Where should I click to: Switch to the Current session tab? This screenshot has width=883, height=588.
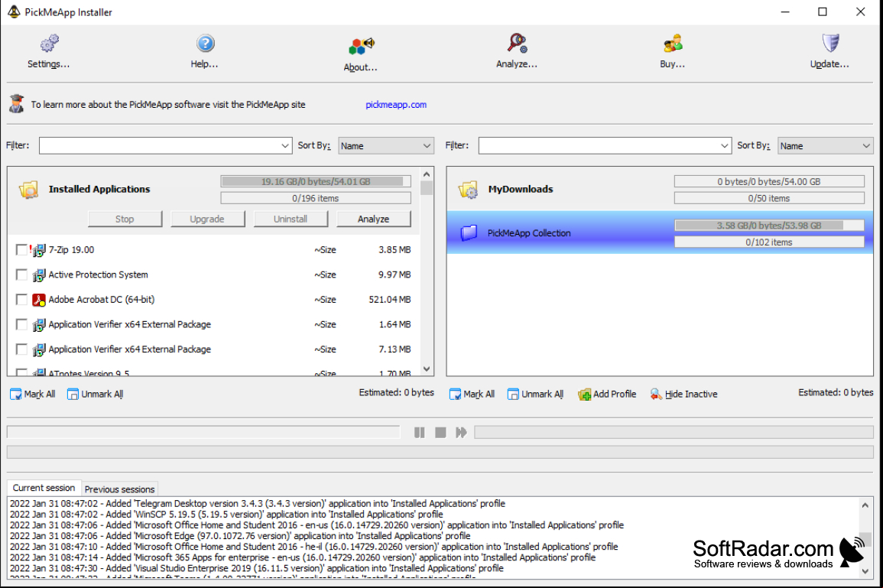(x=44, y=488)
